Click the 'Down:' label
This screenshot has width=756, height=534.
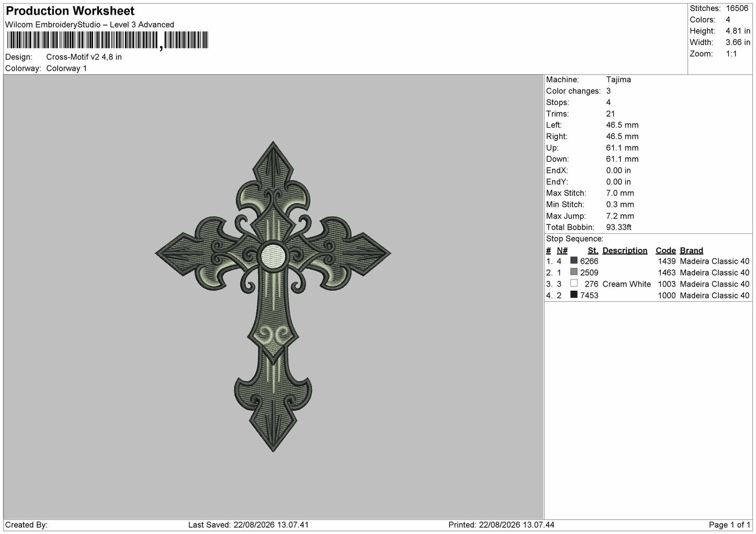click(557, 159)
